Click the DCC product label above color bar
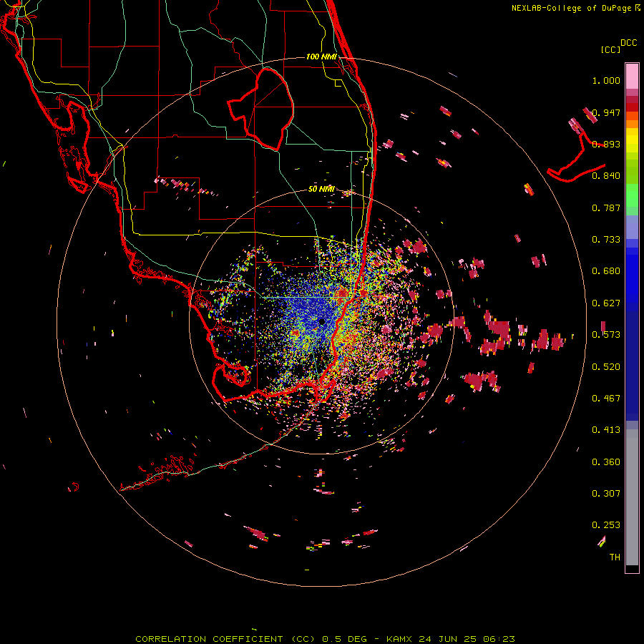This screenshot has width=644, height=644. click(628, 43)
